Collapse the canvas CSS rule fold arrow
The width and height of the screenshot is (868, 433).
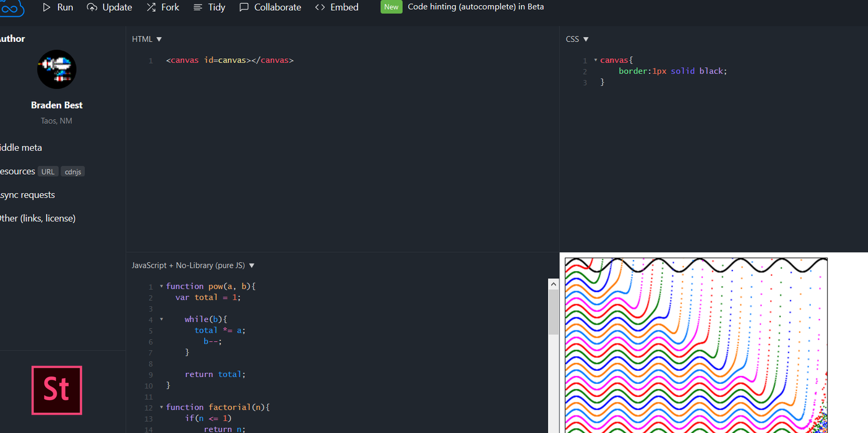coord(595,60)
